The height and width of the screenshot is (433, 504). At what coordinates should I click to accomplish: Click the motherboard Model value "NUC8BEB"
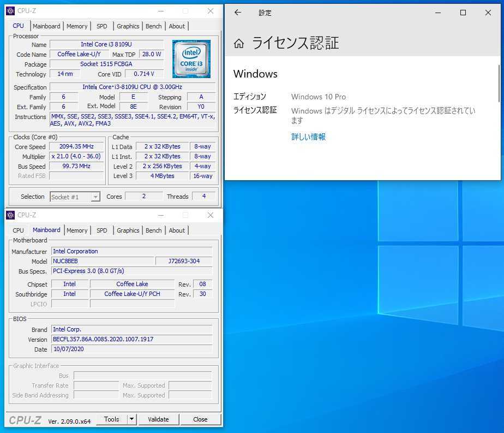click(x=103, y=261)
